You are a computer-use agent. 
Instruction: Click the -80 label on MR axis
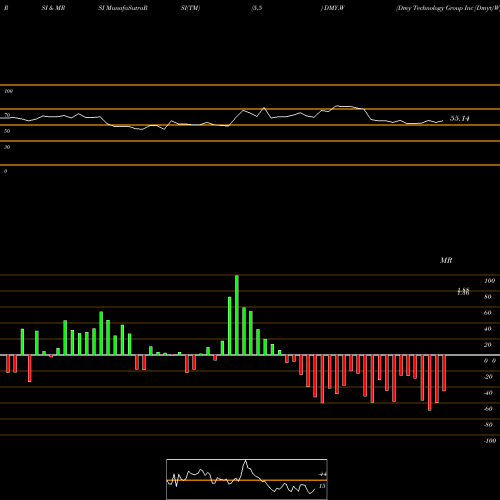coord(488,425)
